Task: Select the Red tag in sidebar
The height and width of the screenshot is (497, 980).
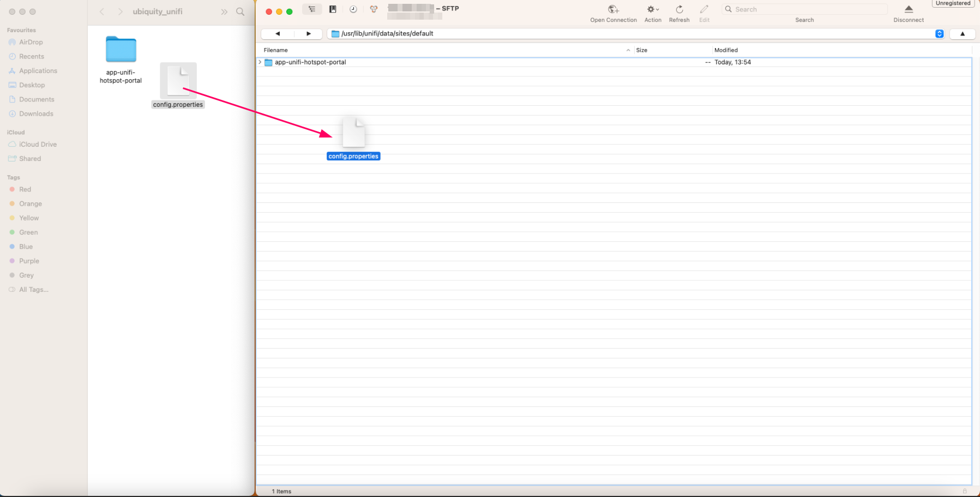Action: 25,189
